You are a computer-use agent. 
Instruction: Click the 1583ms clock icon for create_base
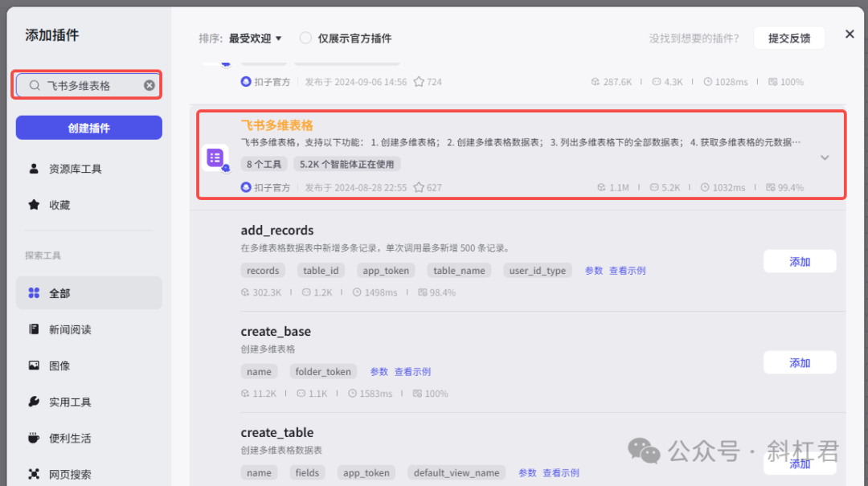[x=352, y=394]
